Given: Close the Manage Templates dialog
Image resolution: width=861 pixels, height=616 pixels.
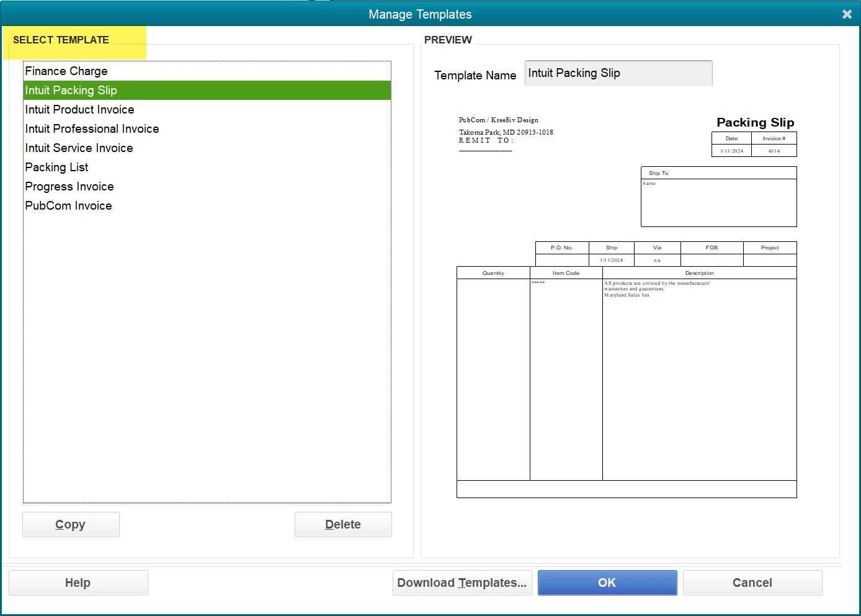Looking at the screenshot, I should [847, 14].
